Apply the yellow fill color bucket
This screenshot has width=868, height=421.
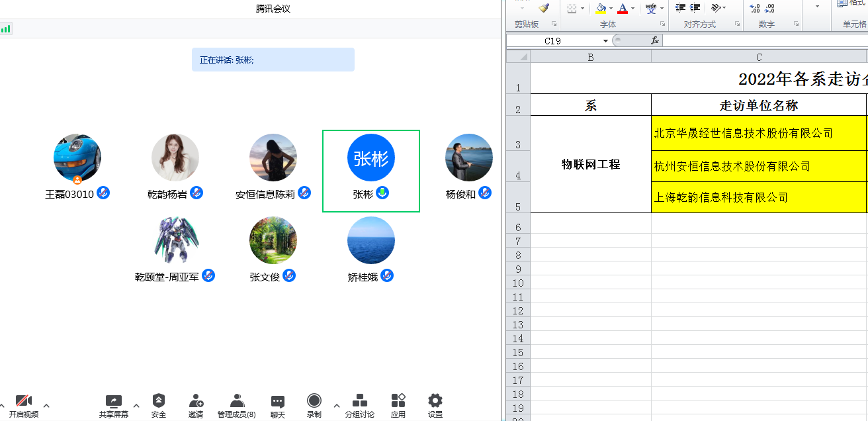(601, 8)
